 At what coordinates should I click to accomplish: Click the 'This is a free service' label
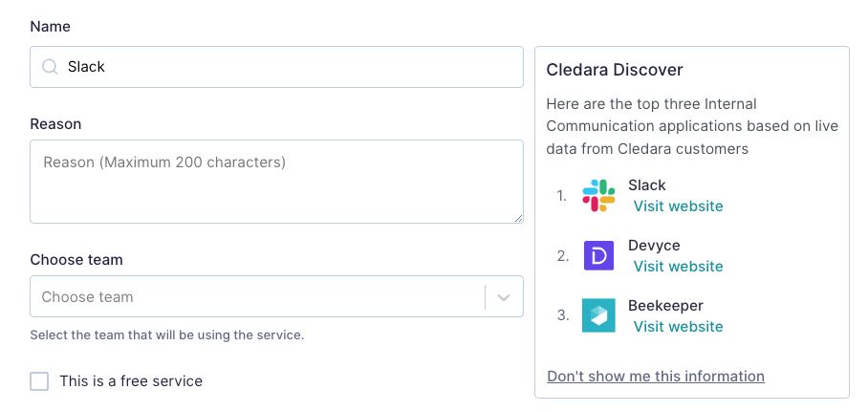pyautogui.click(x=131, y=381)
